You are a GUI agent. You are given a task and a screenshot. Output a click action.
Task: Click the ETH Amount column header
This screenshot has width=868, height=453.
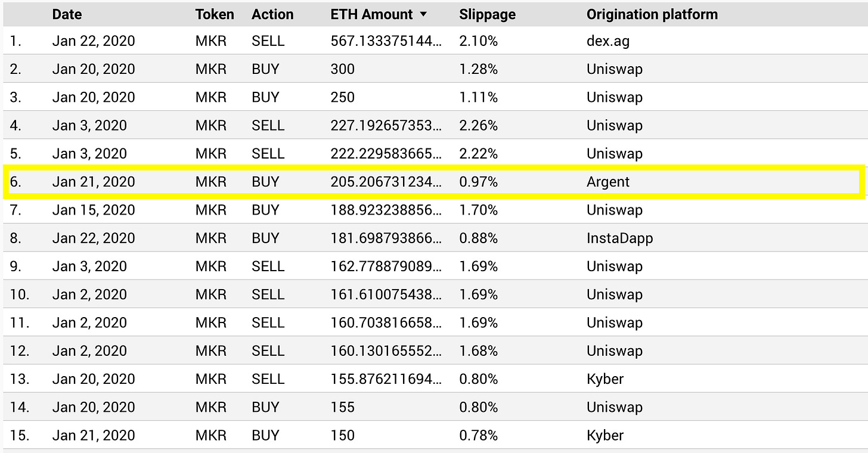pyautogui.click(x=371, y=14)
